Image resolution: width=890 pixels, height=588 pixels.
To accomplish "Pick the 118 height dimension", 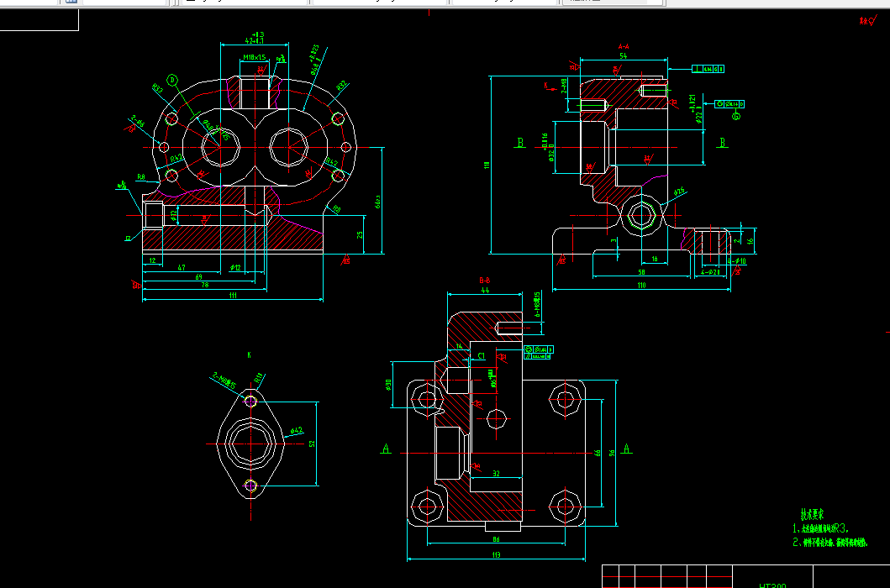I will coord(487,165).
